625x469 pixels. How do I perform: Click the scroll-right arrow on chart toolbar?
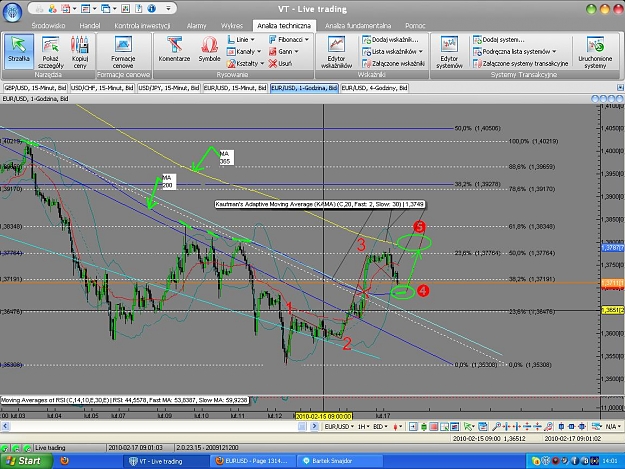coord(314,426)
